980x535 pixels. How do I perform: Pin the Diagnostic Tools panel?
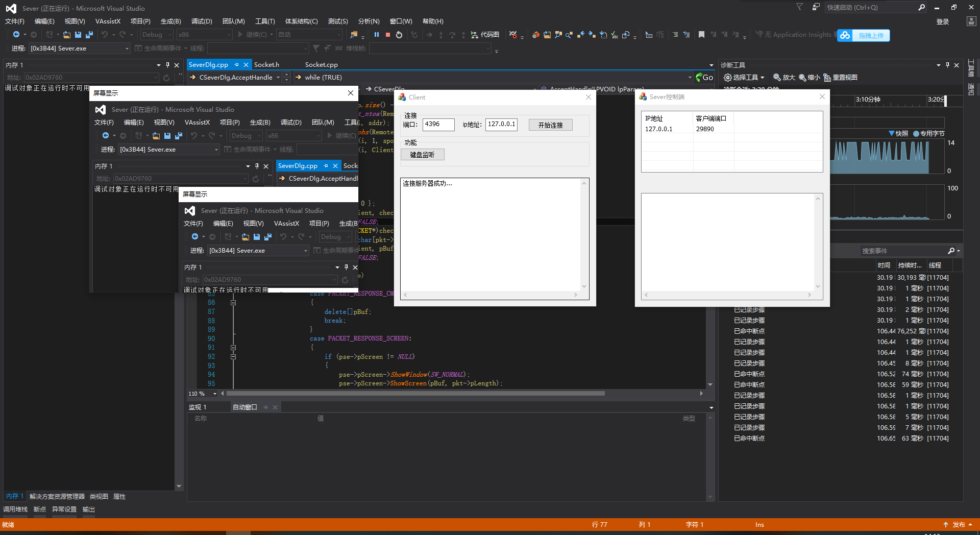click(x=947, y=65)
